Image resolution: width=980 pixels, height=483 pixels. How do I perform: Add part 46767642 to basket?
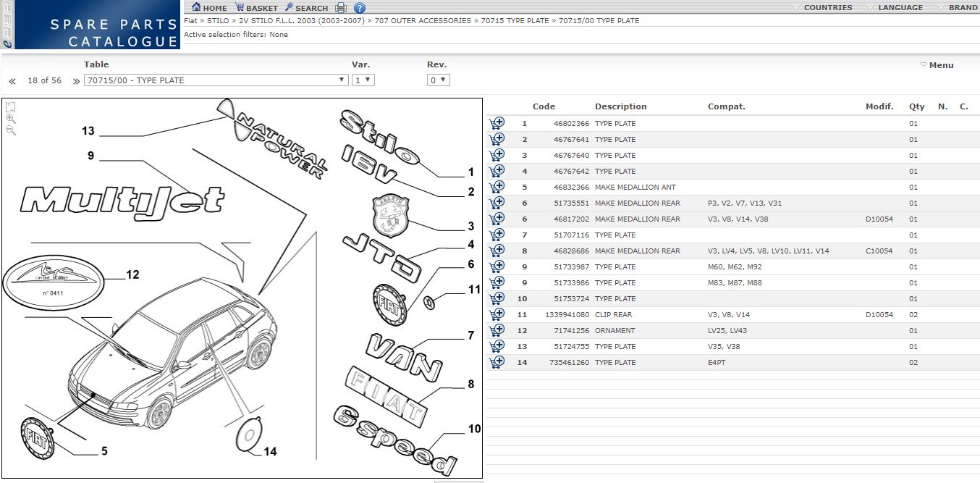pos(497,171)
